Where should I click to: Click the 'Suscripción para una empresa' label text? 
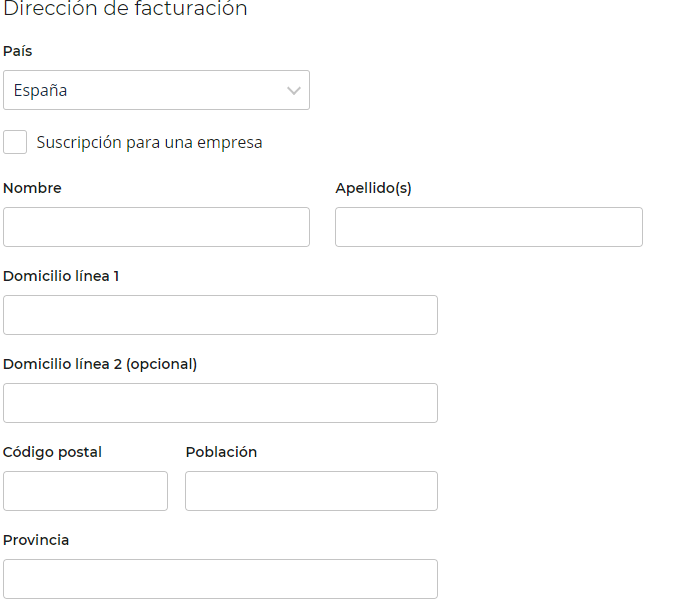pyautogui.click(x=149, y=142)
